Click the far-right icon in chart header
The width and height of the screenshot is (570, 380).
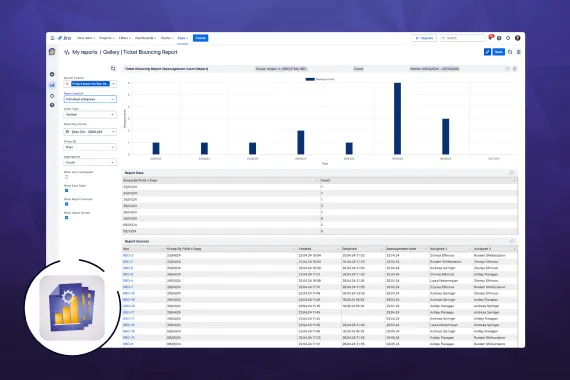point(515,69)
